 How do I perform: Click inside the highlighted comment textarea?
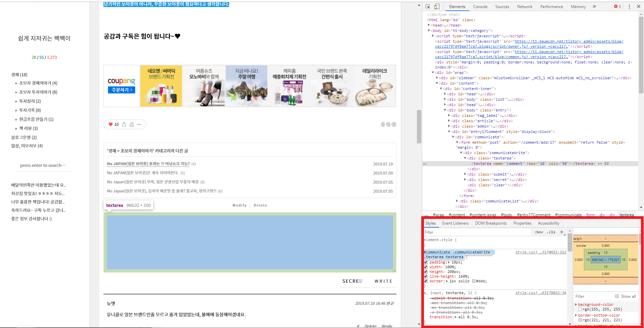250,242
